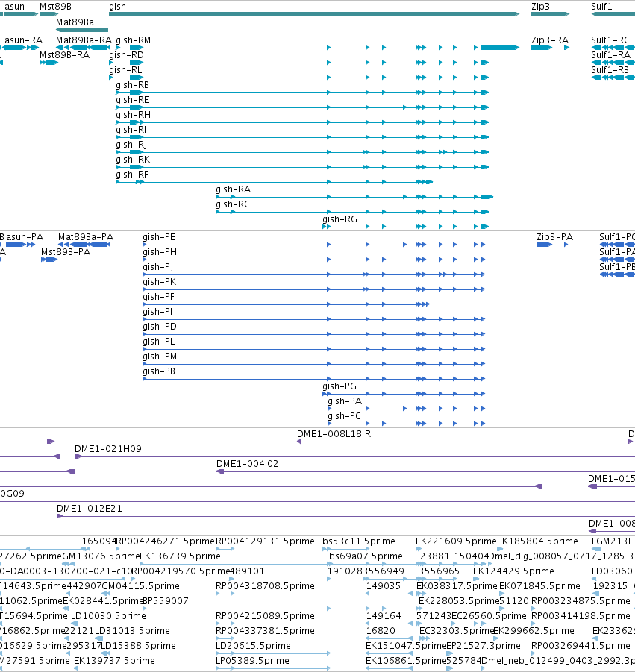Click the Mat89Ba-RA transcript label
This screenshot has height=672, width=635.
coord(84,40)
